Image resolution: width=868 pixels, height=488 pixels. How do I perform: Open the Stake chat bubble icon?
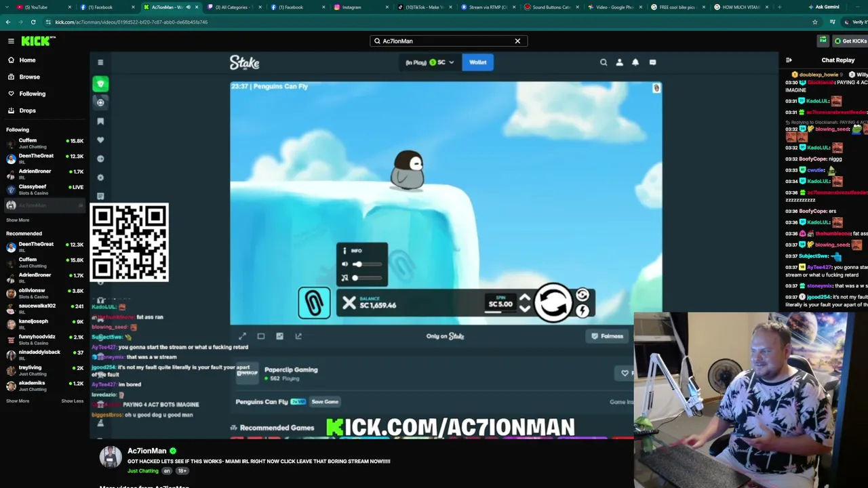[652, 62]
